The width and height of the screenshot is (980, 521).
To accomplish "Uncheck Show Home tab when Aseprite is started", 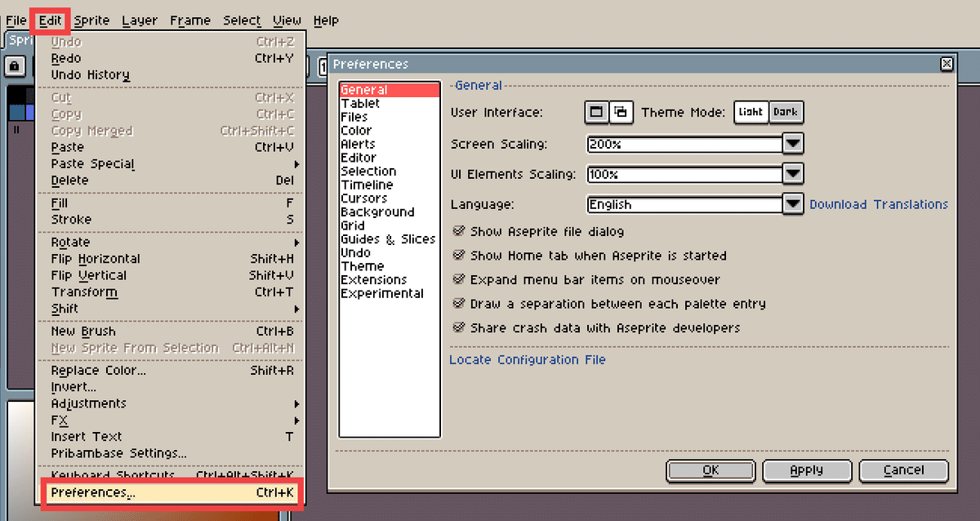I will tap(459, 256).
